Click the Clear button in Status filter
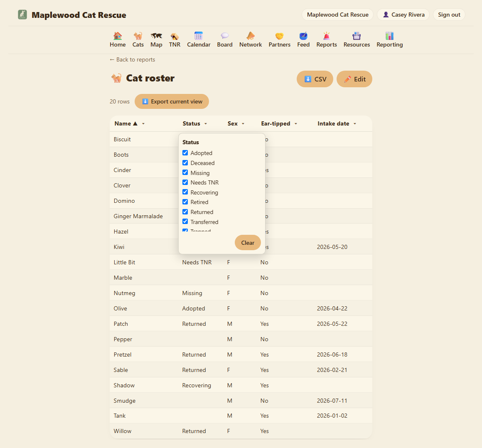This screenshot has height=448, width=482. (248, 243)
